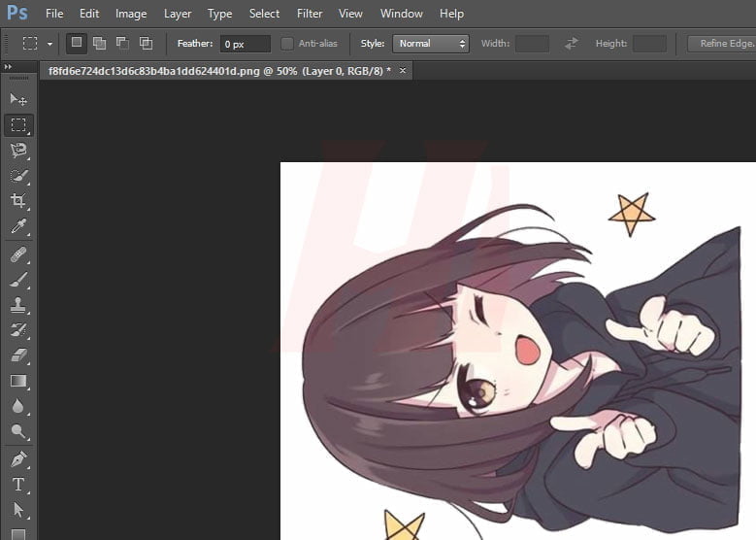Open the Select menu
This screenshot has width=756, height=540.
[264, 14]
